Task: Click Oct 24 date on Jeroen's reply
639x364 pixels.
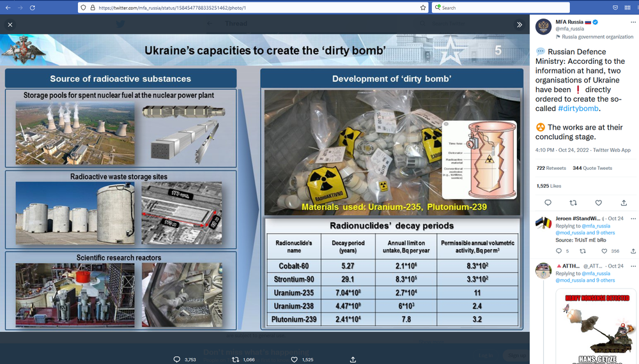Action: click(615, 218)
